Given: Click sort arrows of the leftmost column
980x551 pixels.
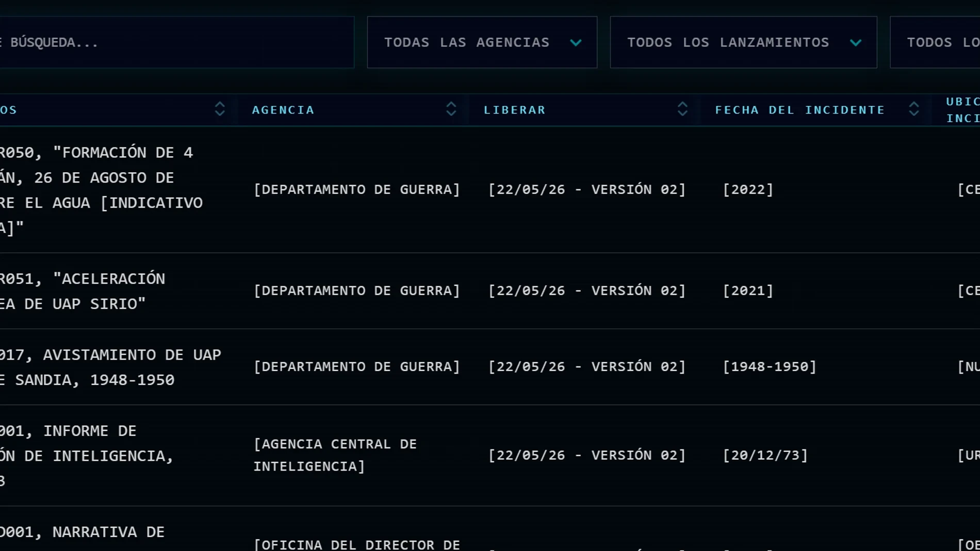Looking at the screenshot, I should (220, 109).
